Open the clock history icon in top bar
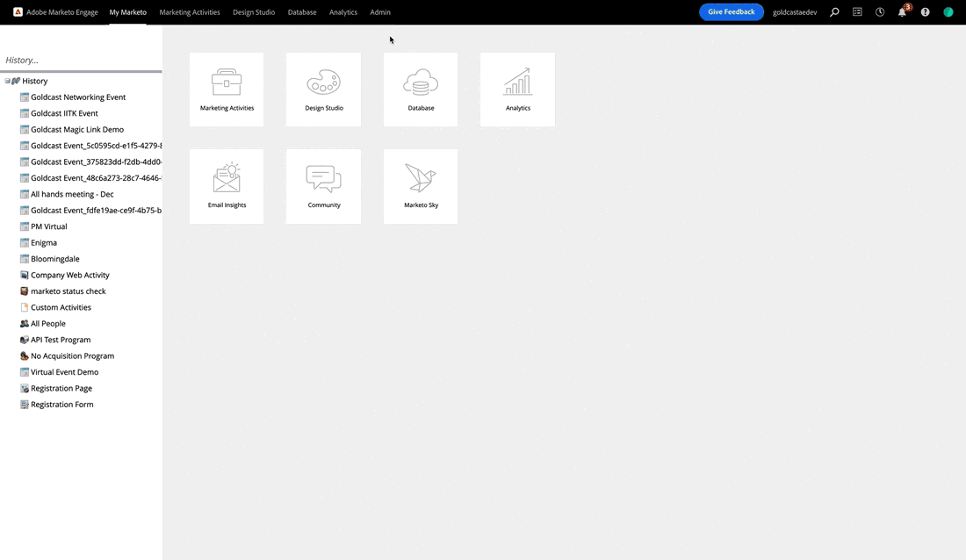Viewport: 966px width, 560px height. (880, 11)
